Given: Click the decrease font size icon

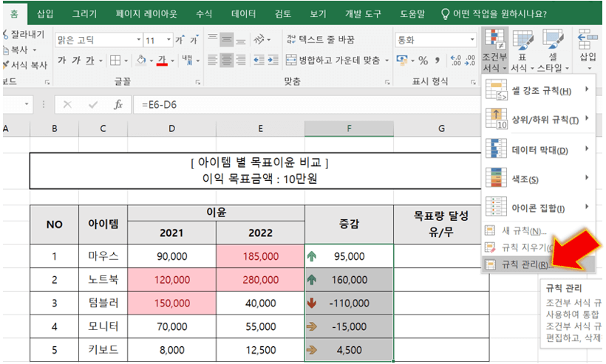Looking at the screenshot, I should click(194, 40).
